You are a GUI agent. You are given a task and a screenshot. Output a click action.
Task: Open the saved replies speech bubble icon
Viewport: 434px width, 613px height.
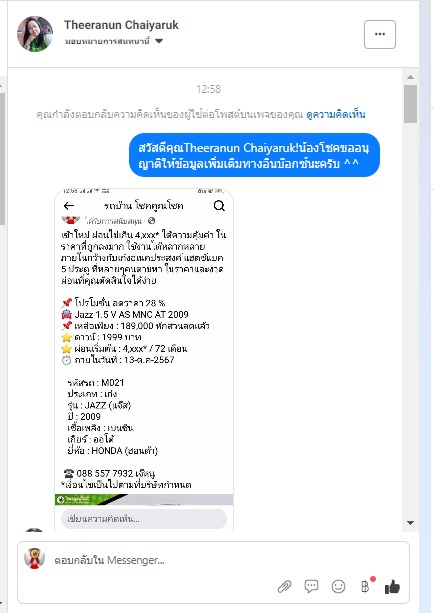[x=311, y=586]
